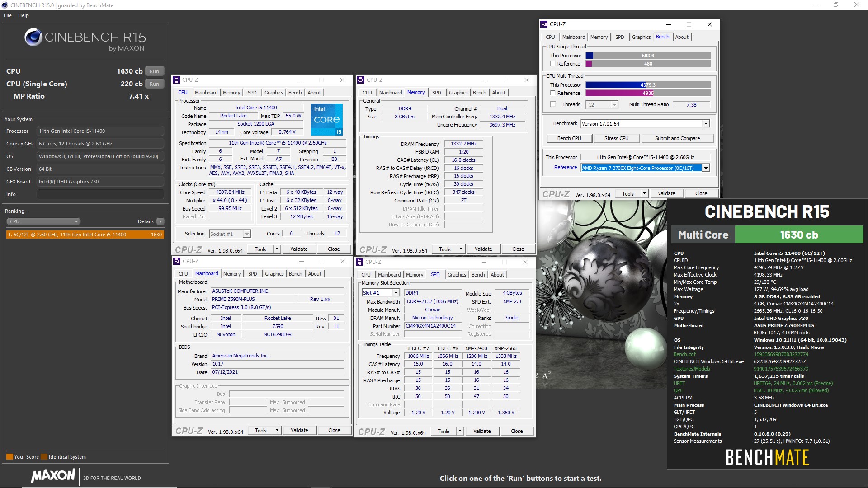This screenshot has width=868, height=488.
Task: Run the CPU multi-core Cinebench test
Action: pos(155,71)
